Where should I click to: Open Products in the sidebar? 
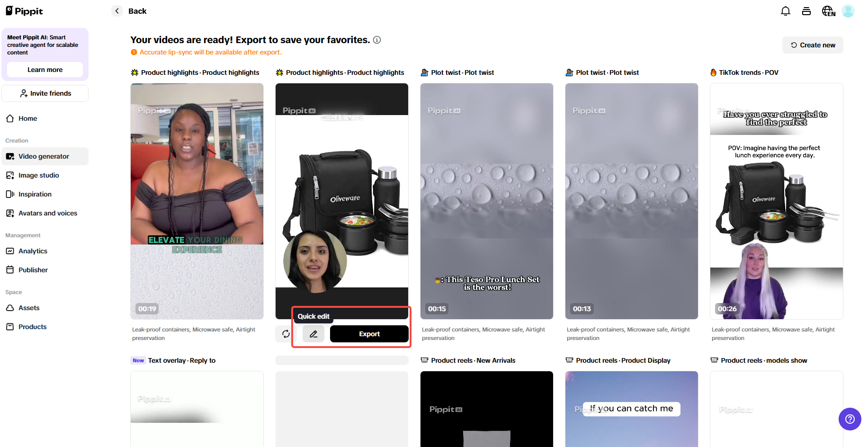coord(45,327)
